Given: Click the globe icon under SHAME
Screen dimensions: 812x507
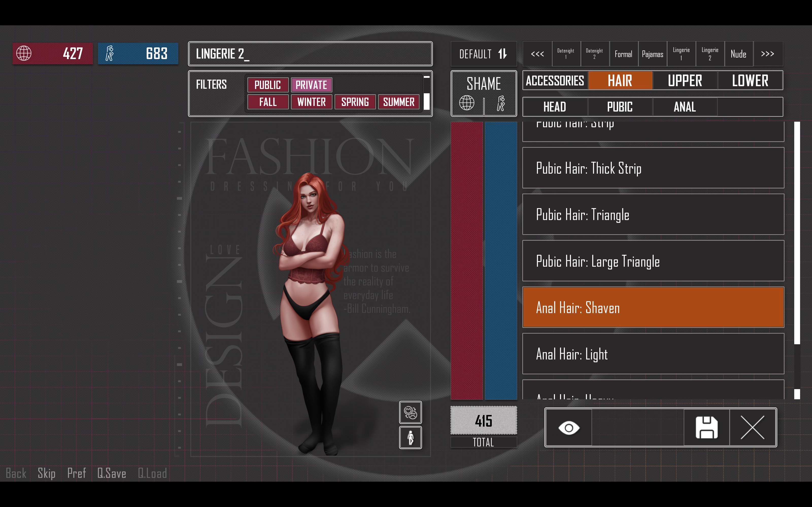Looking at the screenshot, I should (467, 103).
